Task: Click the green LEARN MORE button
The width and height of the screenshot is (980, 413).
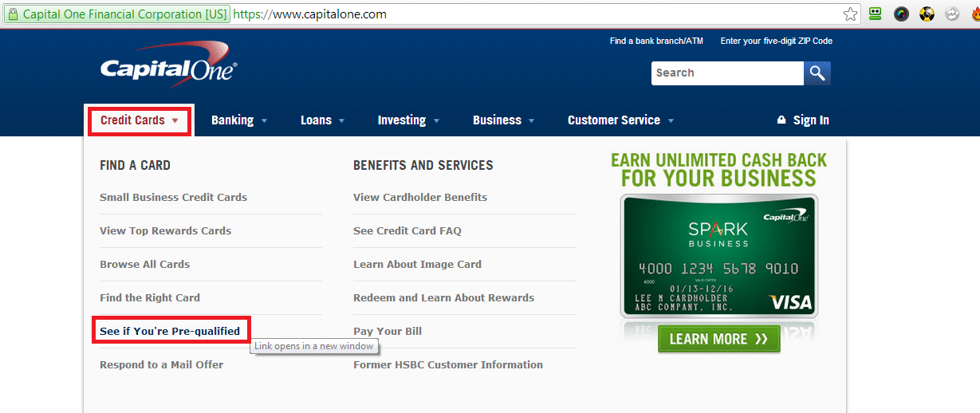Action: (718, 339)
